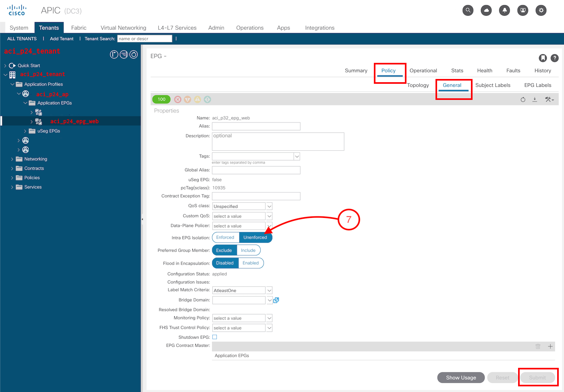Open the settings gear in header
The height and width of the screenshot is (392, 564).
[x=541, y=10]
